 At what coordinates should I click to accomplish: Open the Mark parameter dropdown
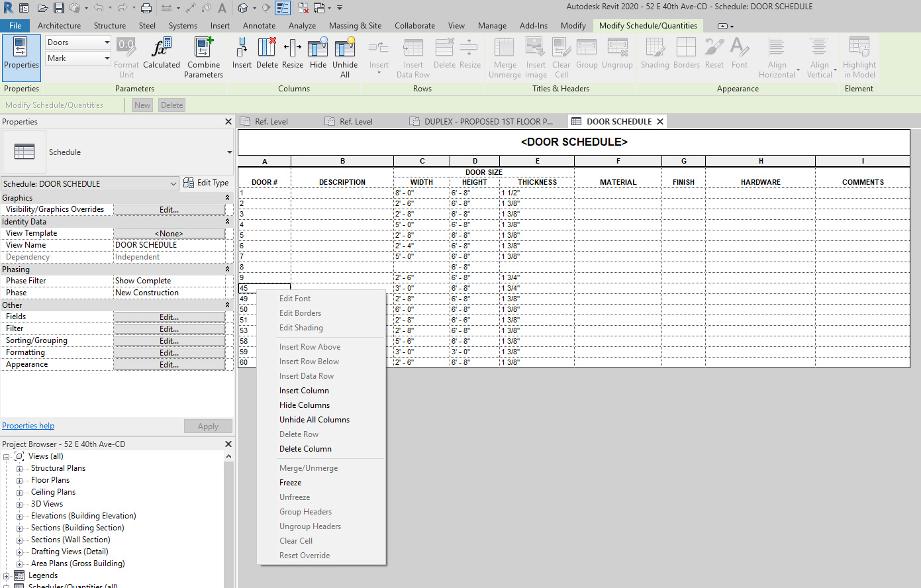coord(107,58)
